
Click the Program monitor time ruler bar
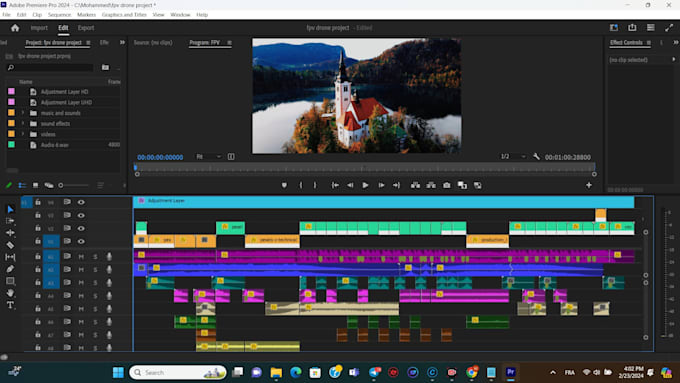click(365, 168)
